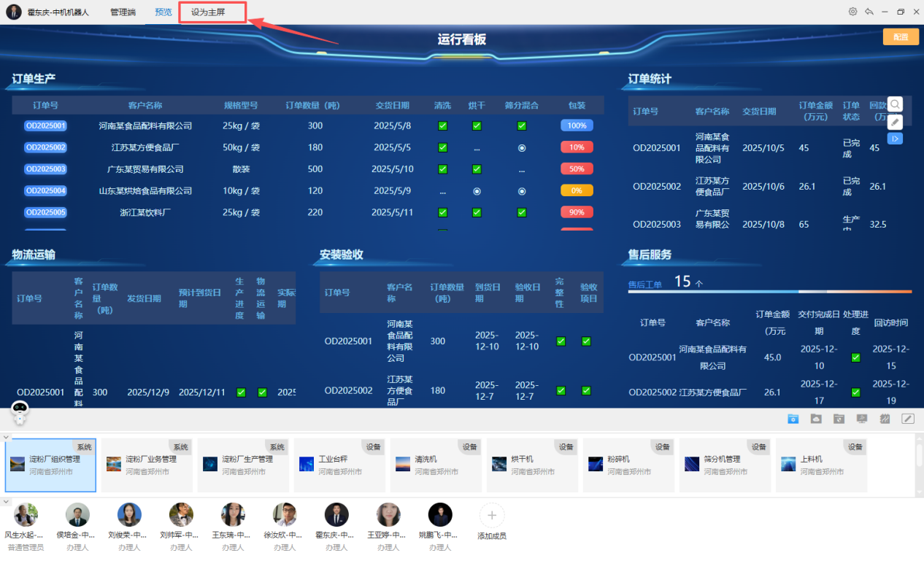Toggle 清洗 checkbox for order OD2025001
This screenshot has width=924, height=561.
pyautogui.click(x=442, y=125)
